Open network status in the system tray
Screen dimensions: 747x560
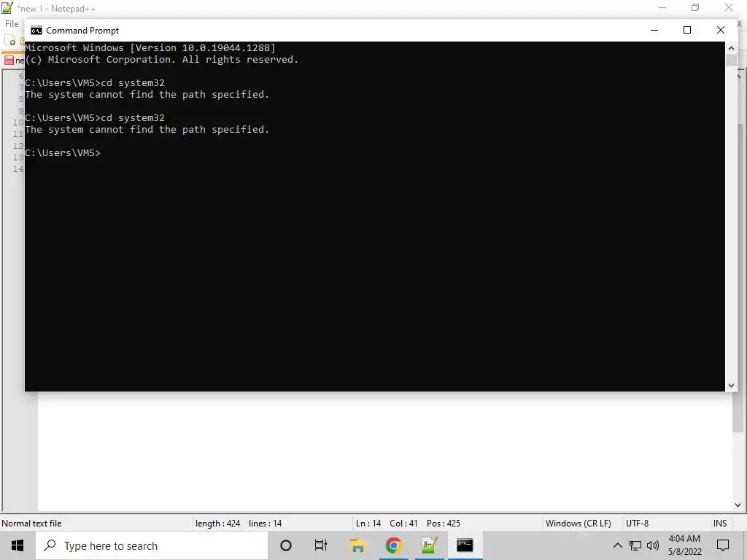pyautogui.click(x=635, y=545)
